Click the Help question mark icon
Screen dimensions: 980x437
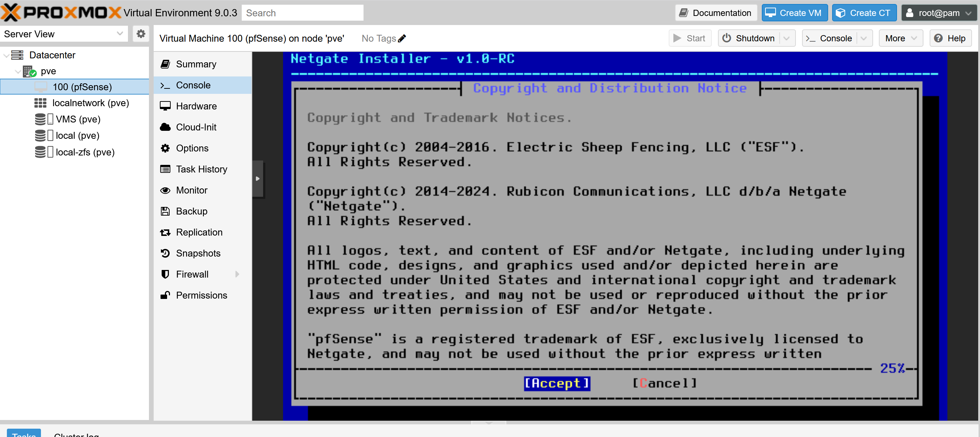[938, 38]
